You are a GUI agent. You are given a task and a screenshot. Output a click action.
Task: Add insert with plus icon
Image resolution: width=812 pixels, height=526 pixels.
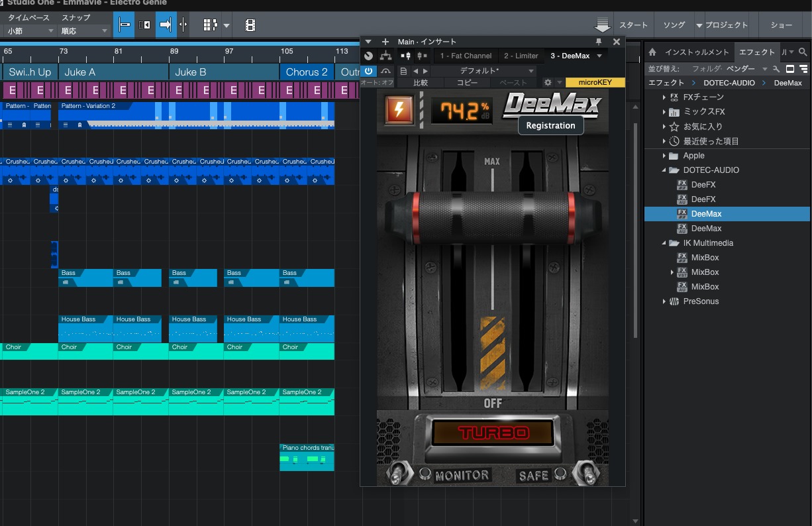coord(385,42)
